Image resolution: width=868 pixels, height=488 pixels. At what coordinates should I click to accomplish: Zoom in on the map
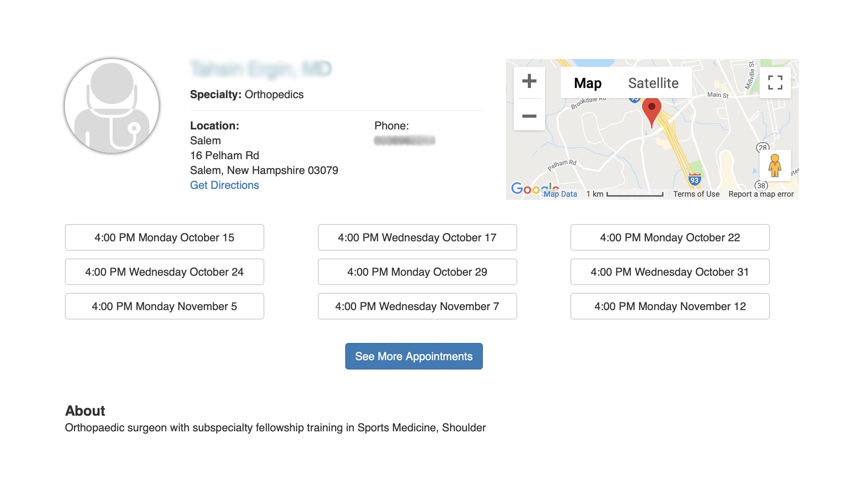point(529,82)
